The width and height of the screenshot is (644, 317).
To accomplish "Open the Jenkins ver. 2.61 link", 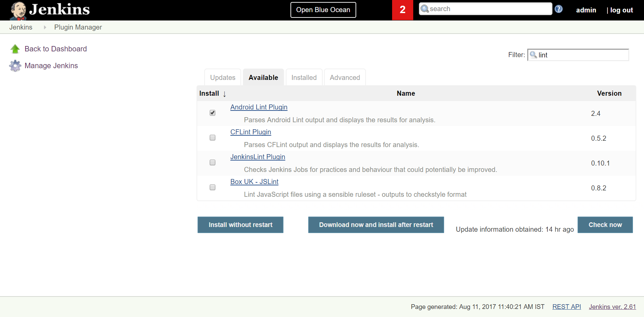I will pos(612,307).
